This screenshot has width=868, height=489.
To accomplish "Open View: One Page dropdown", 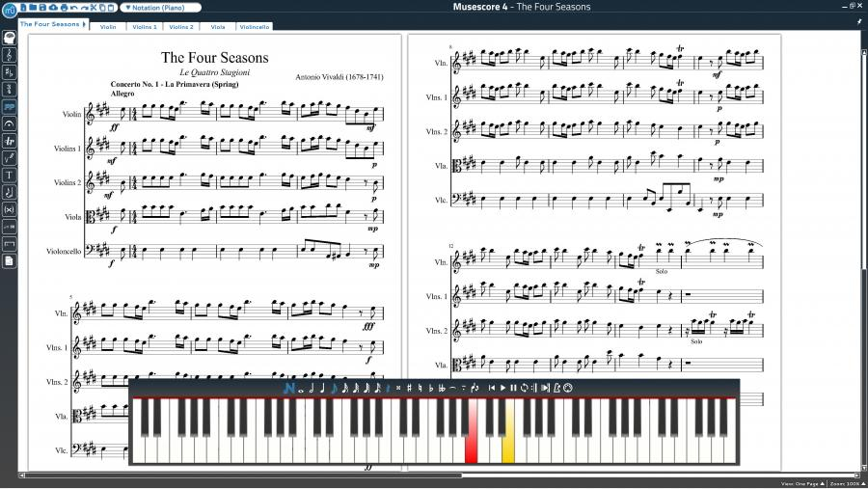I will click(x=802, y=483).
